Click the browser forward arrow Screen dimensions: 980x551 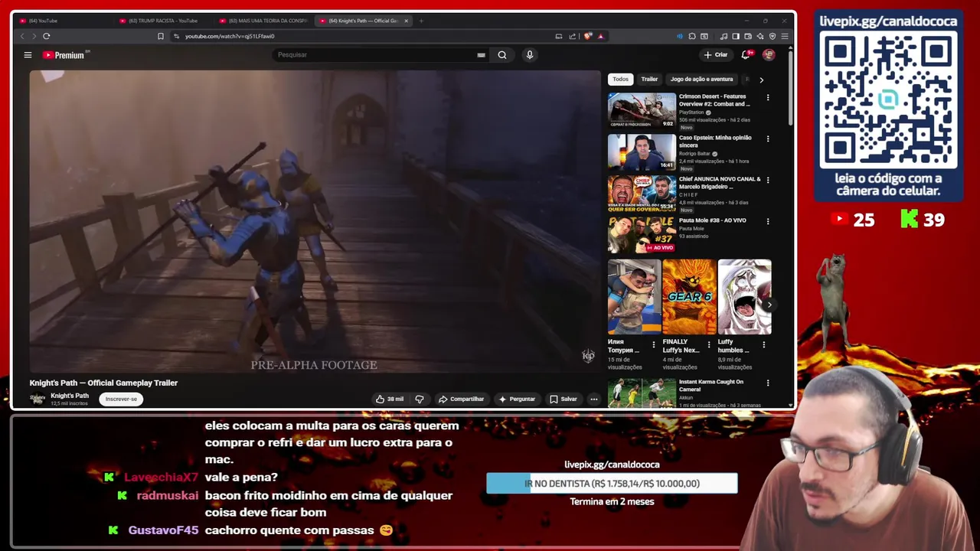point(34,36)
